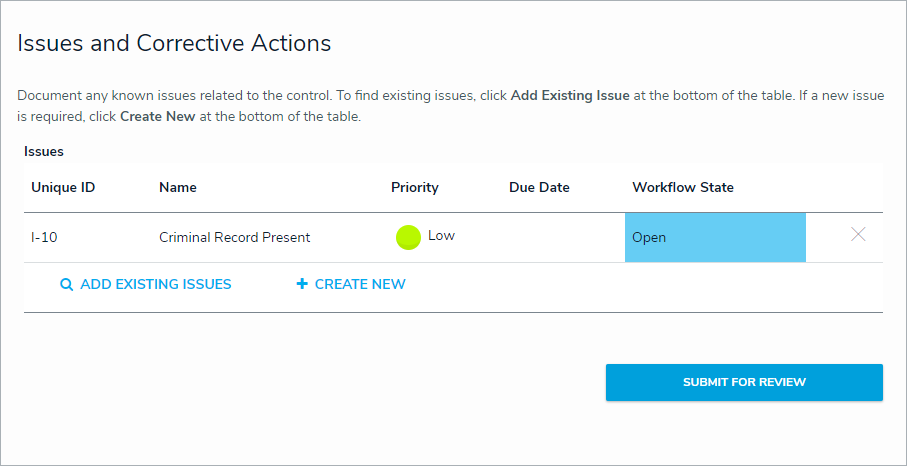The height and width of the screenshot is (466, 907).
Task: Select the blue Open workflow state cell
Action: (715, 238)
